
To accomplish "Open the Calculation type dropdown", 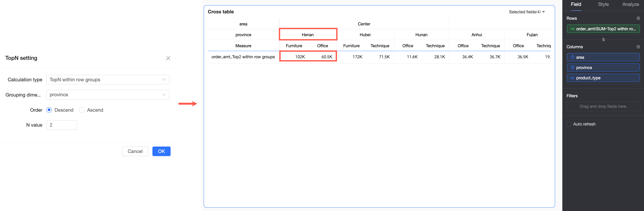I will point(108,80).
